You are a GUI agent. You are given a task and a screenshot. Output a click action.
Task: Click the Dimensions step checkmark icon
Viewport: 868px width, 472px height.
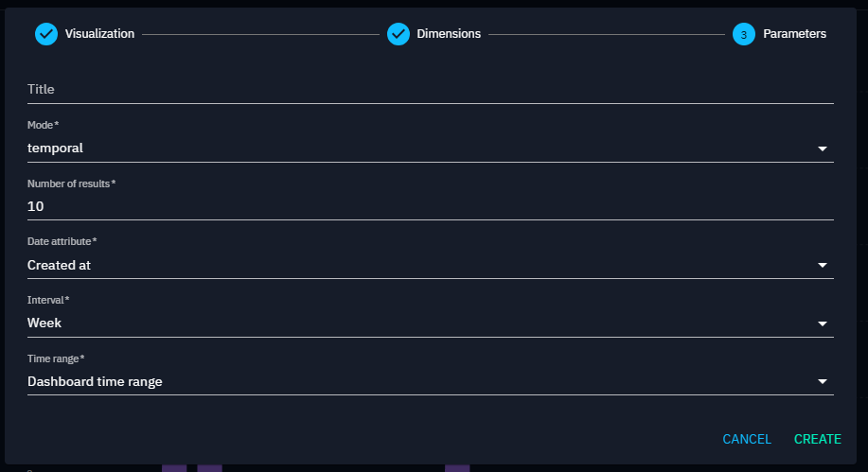(398, 34)
